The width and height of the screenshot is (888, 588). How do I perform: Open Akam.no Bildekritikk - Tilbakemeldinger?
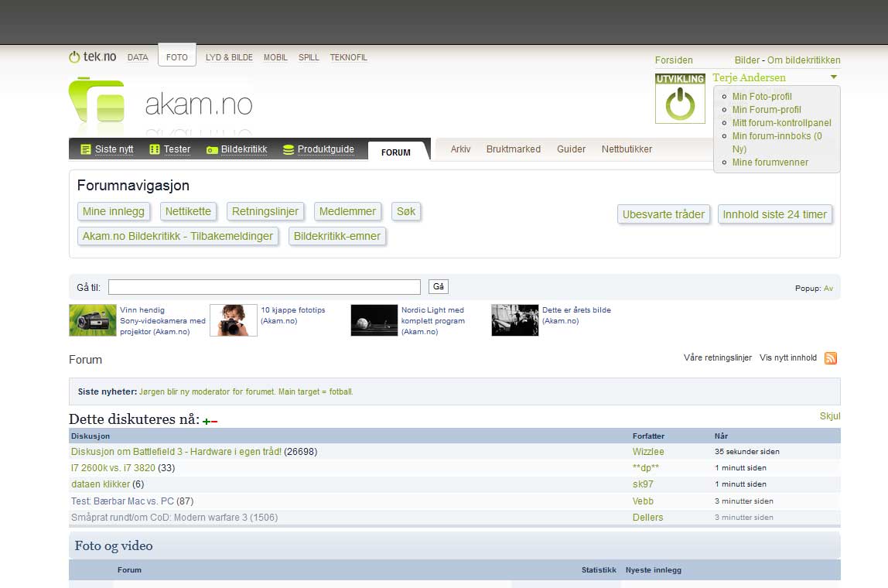[177, 236]
